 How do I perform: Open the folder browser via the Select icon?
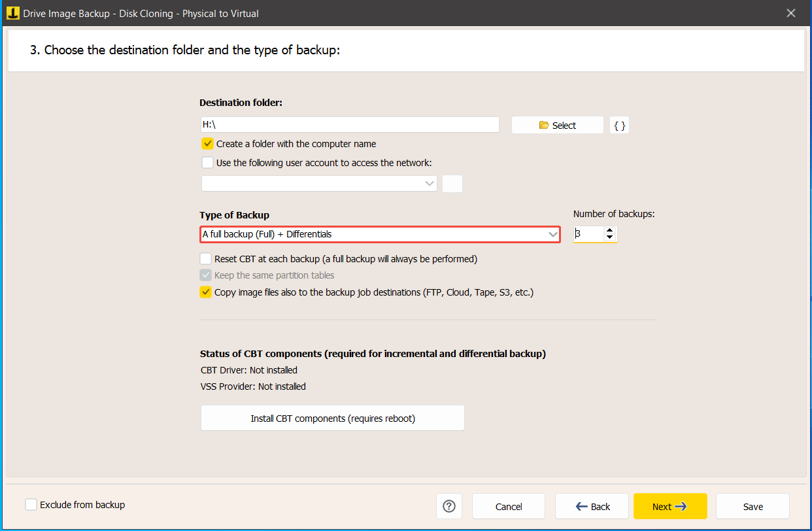pos(557,125)
